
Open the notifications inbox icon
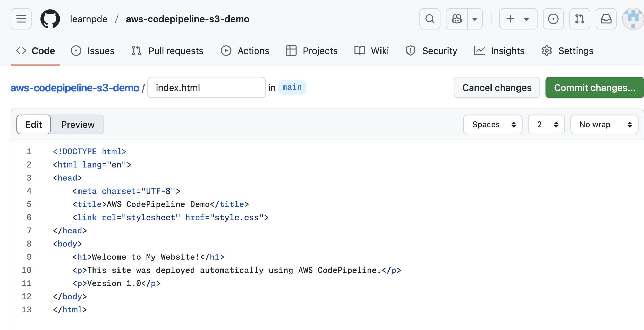point(606,19)
